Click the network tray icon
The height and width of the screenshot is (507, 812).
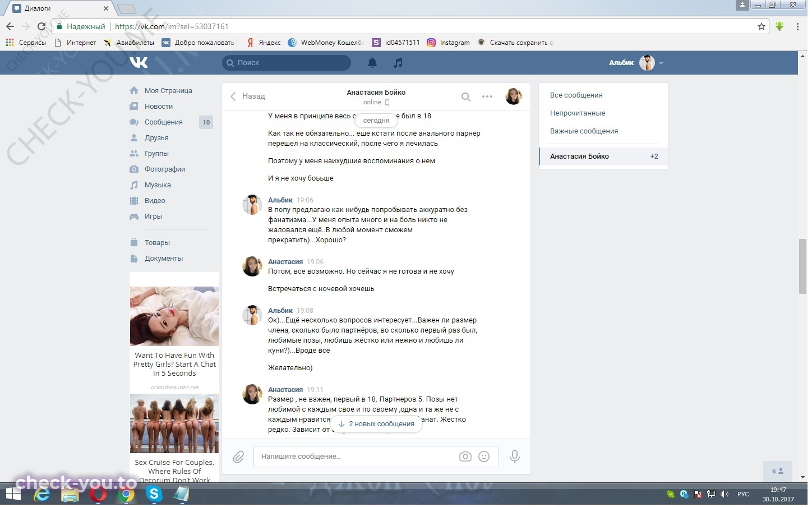(711, 494)
